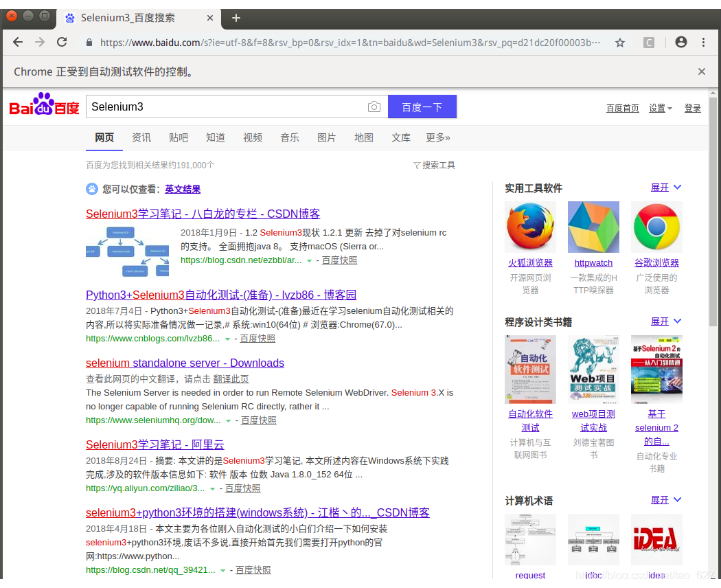This screenshot has width=721, height=588.
Task: Expand the 实用工具软件 section
Action: click(666, 188)
